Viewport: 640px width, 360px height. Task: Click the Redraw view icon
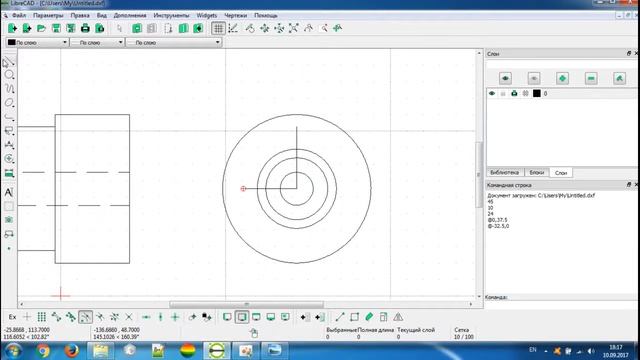pos(250,28)
